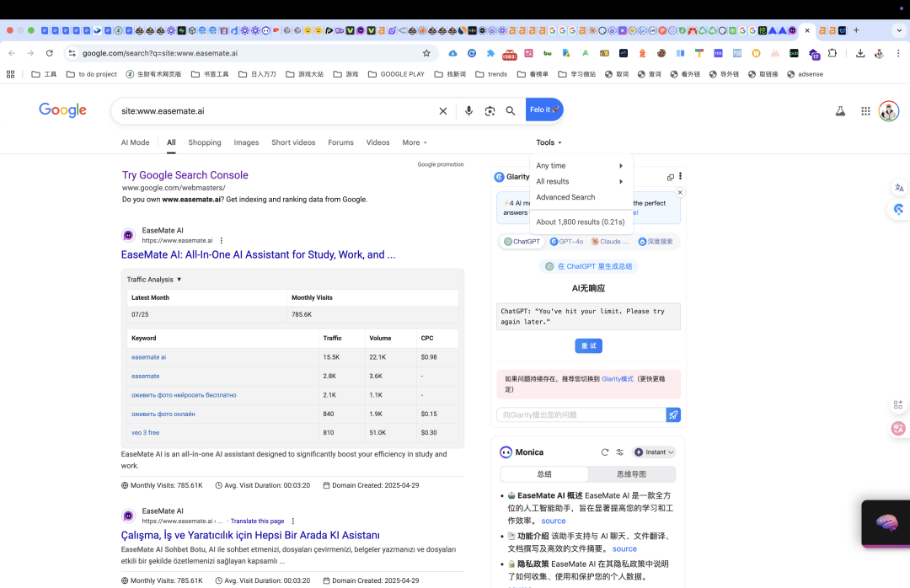Screen dimensions: 910x588
Task: Switch to AI Mode tab
Action: pos(135,142)
